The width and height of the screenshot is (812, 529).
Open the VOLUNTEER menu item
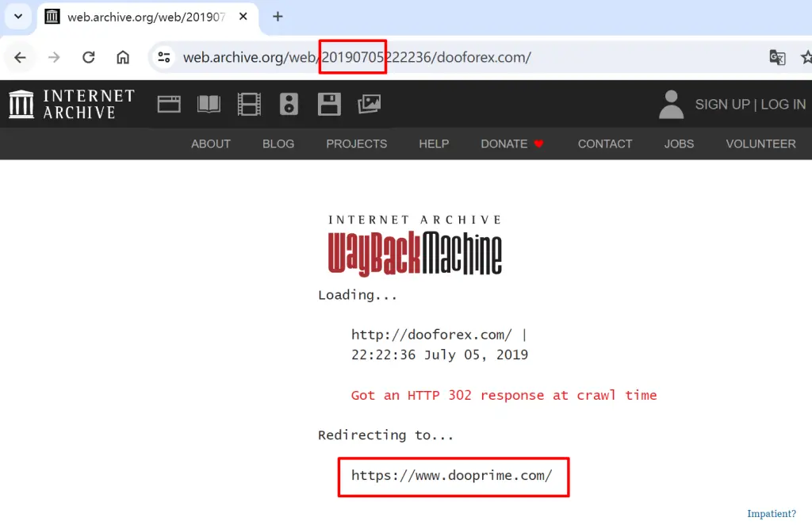[760, 144]
